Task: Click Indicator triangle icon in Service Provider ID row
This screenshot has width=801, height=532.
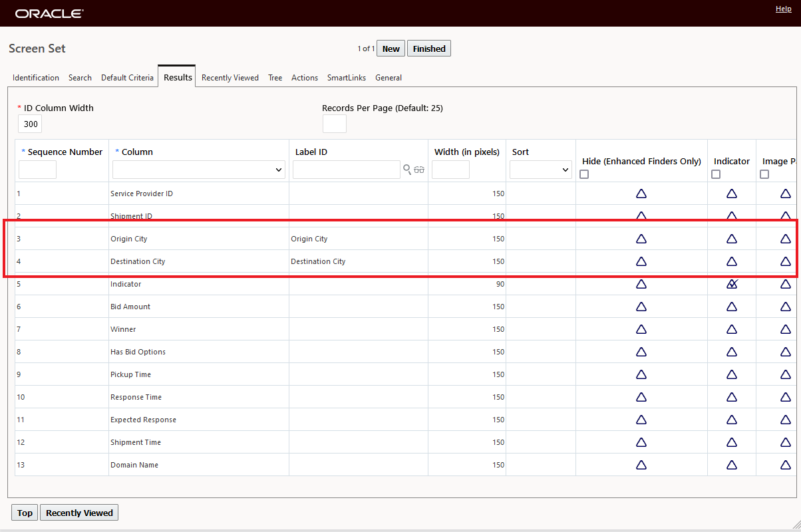Action: pos(732,194)
